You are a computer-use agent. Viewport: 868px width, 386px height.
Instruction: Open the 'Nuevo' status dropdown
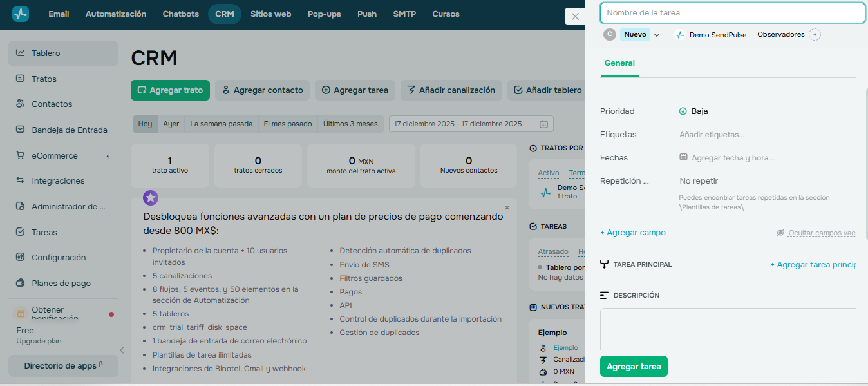pos(656,34)
